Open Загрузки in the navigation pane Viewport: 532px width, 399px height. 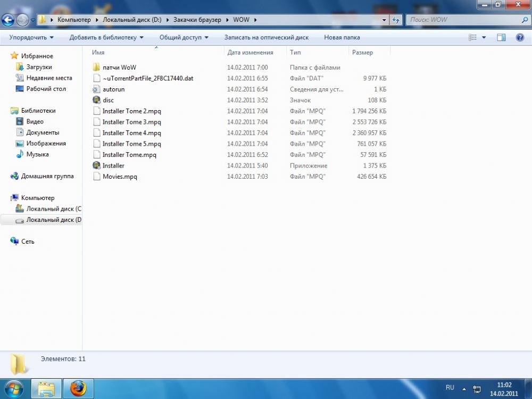coord(39,67)
